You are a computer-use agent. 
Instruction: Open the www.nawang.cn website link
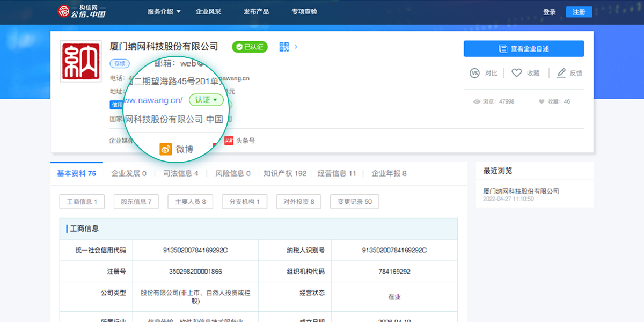[x=153, y=100]
